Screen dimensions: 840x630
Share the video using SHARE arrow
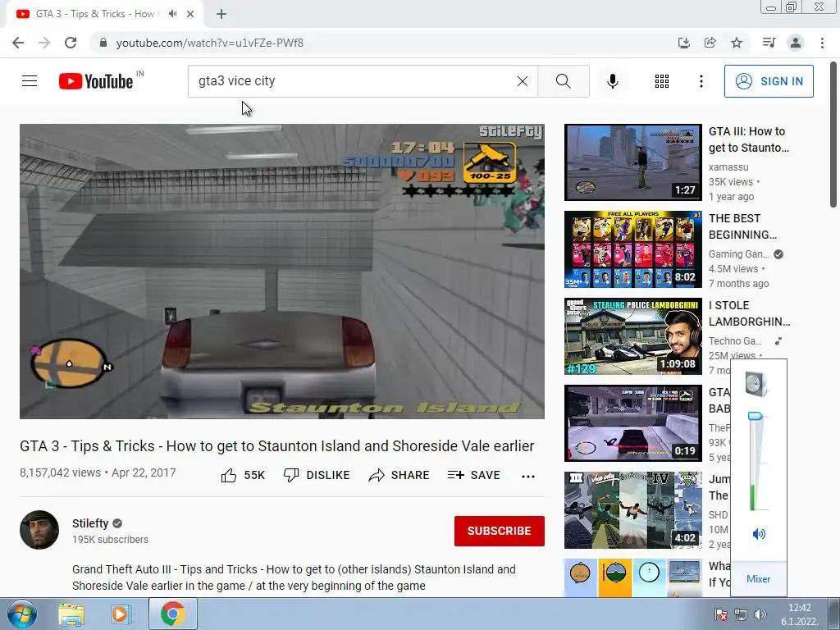click(x=399, y=475)
